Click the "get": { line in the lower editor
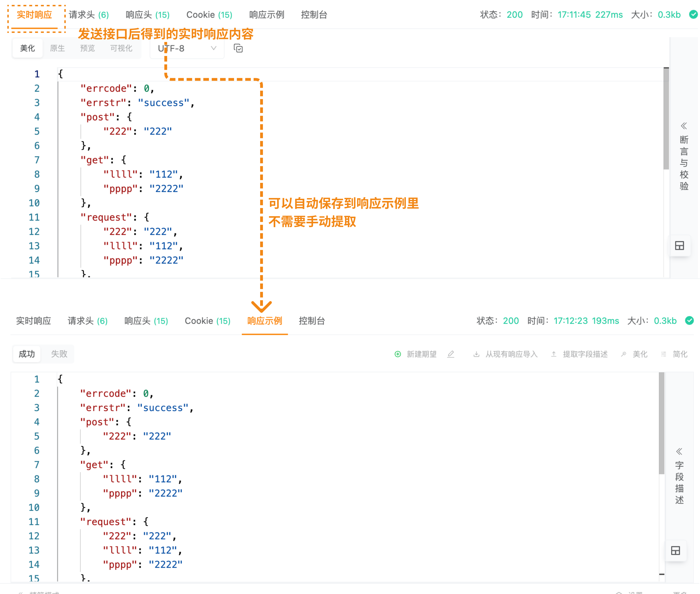 [x=103, y=465]
